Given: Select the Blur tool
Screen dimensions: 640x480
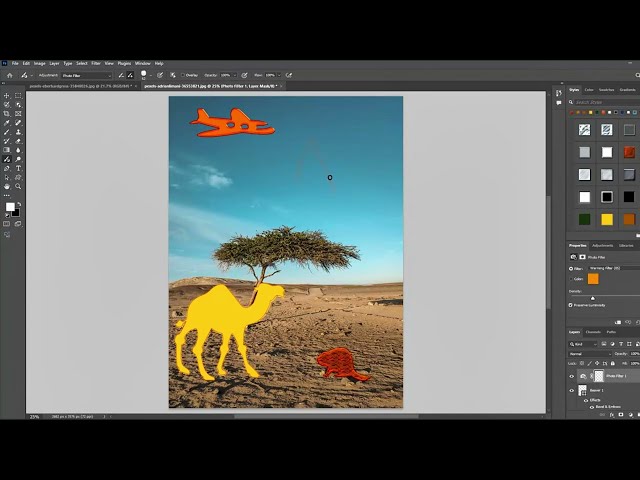Looking at the screenshot, I should tap(18, 150).
